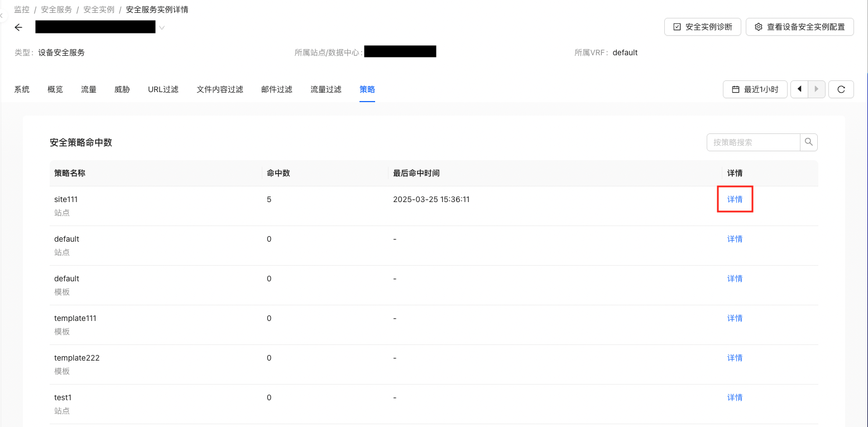
Task: Click the 命中数 column header
Action: pos(278,173)
